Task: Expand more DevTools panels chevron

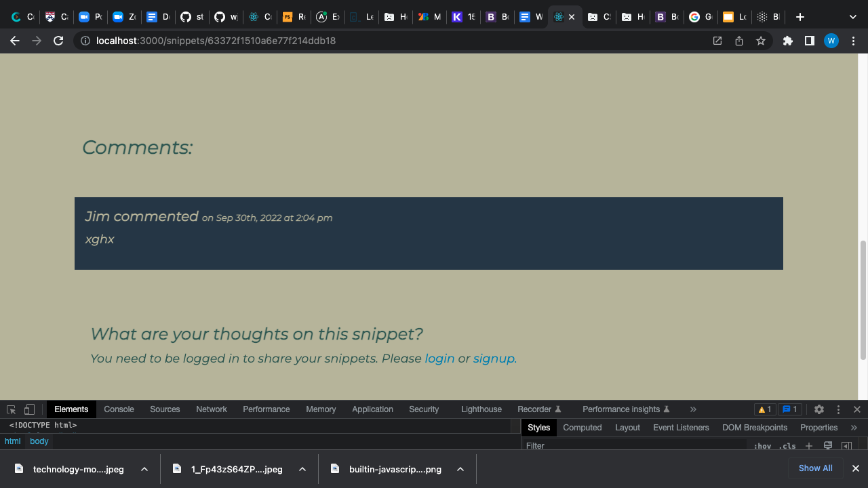Action: point(693,409)
